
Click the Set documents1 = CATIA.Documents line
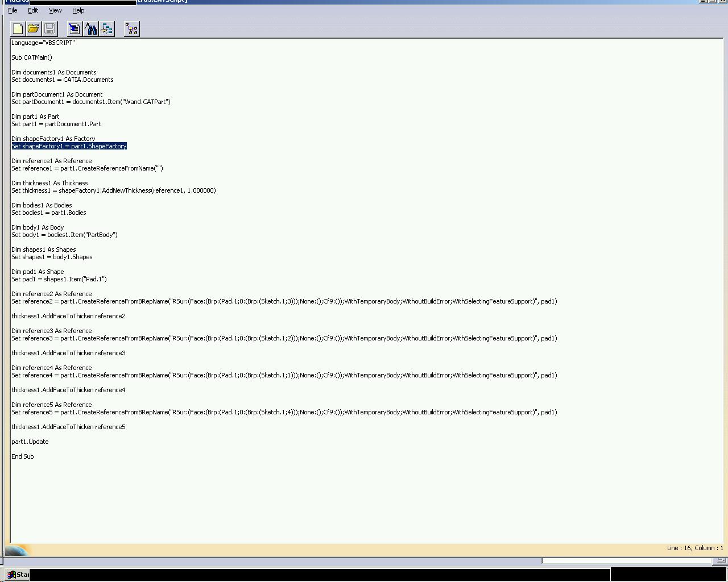pyautogui.click(x=63, y=80)
